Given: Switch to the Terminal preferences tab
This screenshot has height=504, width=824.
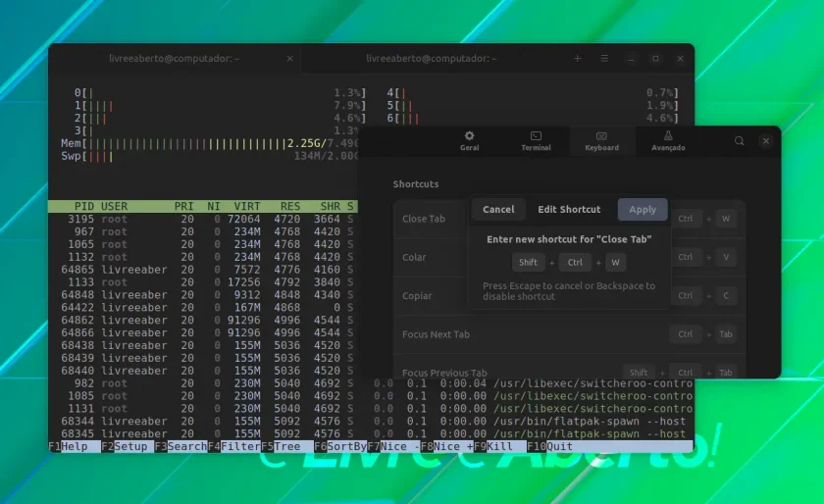Looking at the screenshot, I should (536, 141).
